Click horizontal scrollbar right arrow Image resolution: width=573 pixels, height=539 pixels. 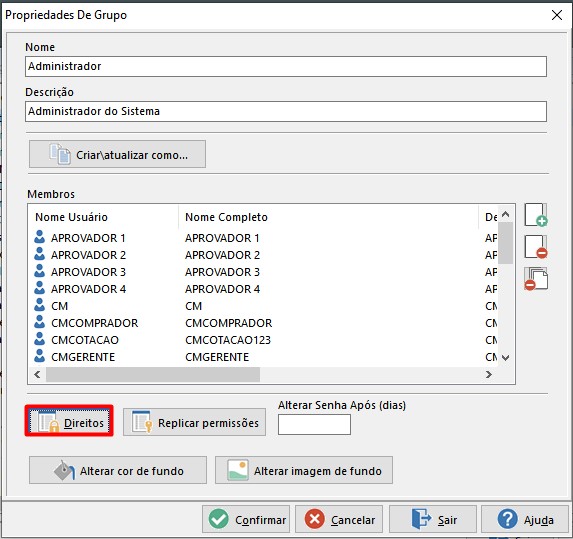click(x=489, y=374)
